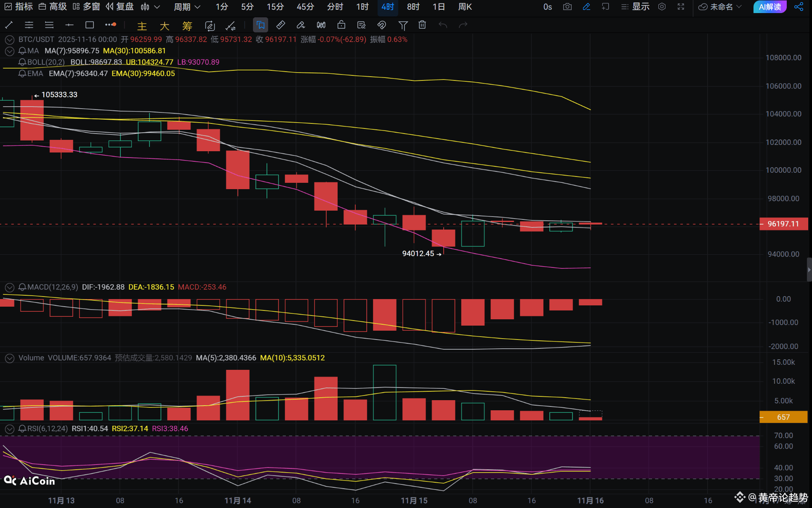The image size is (812, 508).
Task: Click the 96197.11 current price label
Action: pyautogui.click(x=783, y=224)
